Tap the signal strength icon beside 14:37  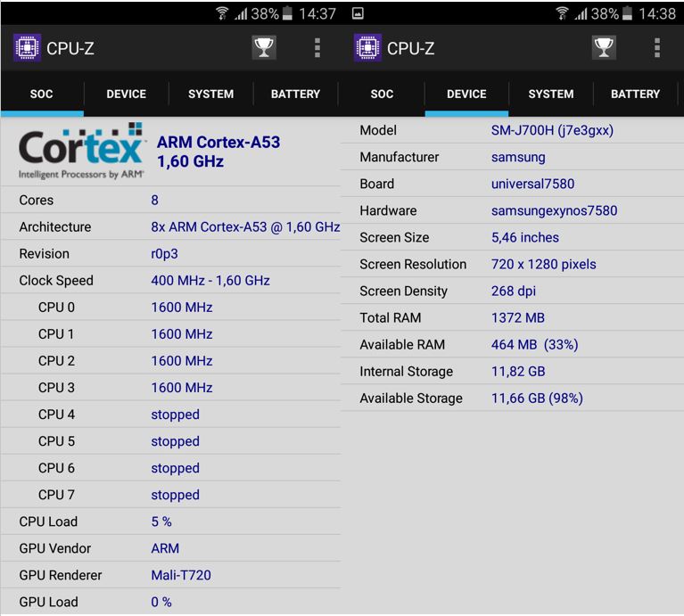[242, 14]
